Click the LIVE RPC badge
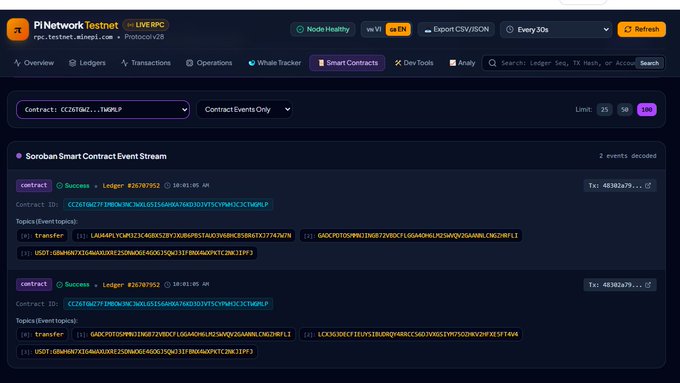This screenshot has width=680, height=383. tap(146, 25)
